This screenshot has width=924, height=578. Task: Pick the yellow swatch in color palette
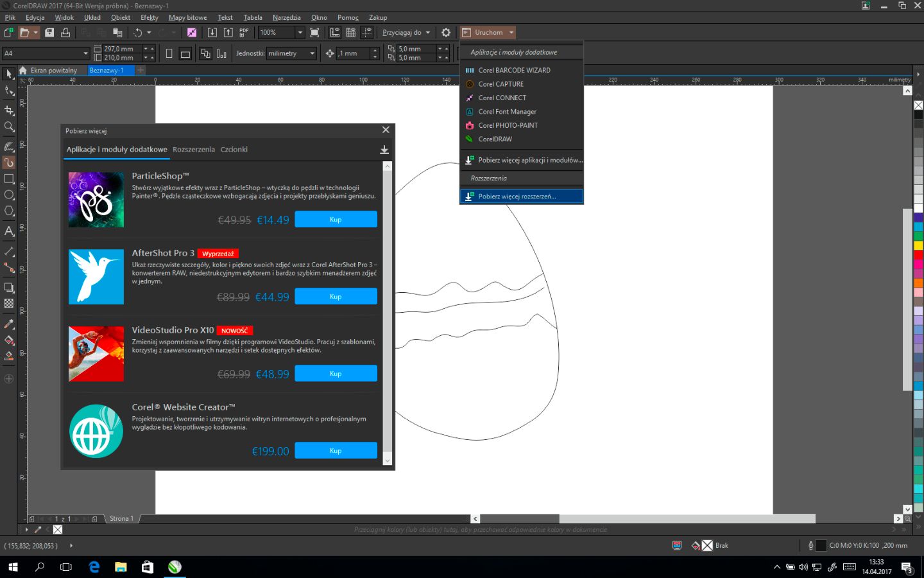918,245
